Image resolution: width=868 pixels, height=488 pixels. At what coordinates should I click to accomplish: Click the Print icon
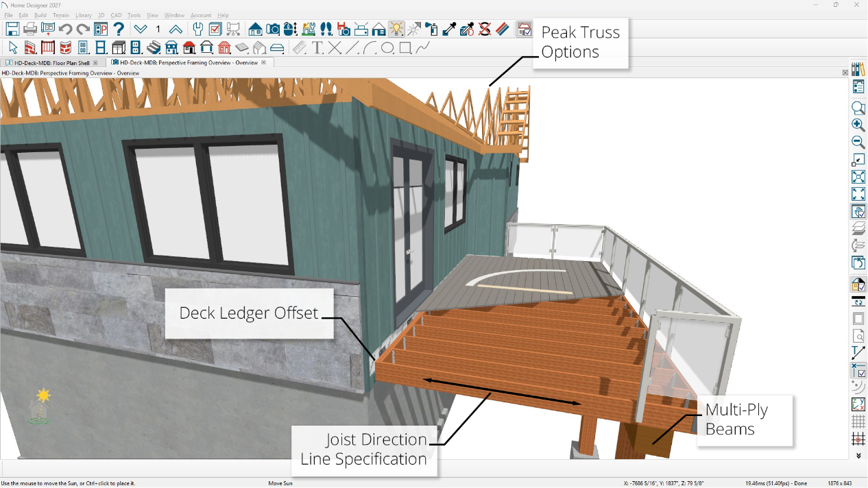click(30, 29)
